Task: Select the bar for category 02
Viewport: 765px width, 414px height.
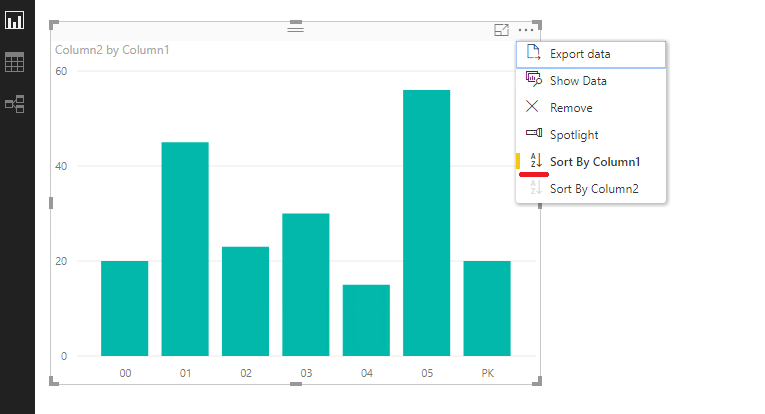Action: (245, 301)
